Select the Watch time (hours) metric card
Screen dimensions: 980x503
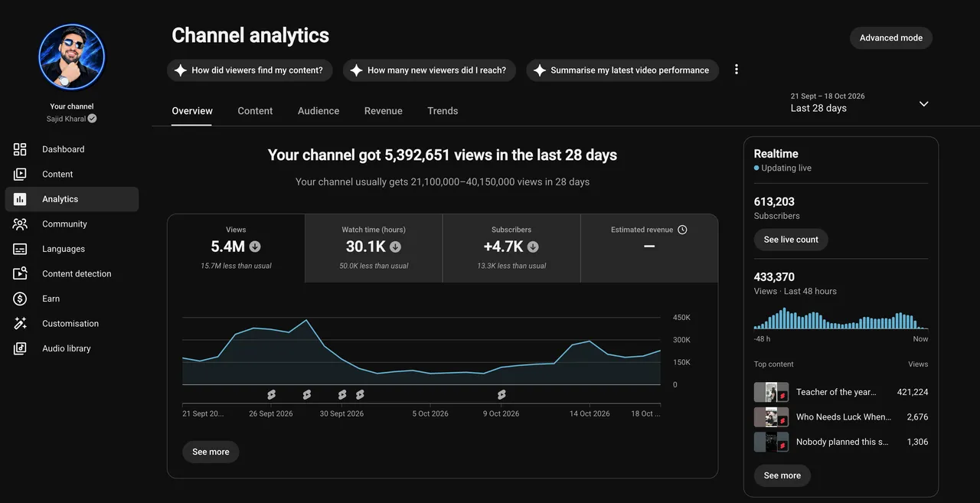[374, 248]
